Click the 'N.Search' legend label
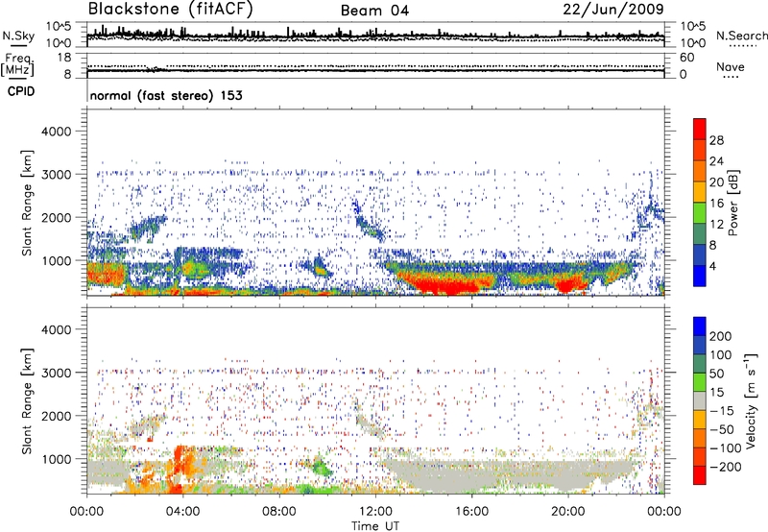 (x=741, y=36)
